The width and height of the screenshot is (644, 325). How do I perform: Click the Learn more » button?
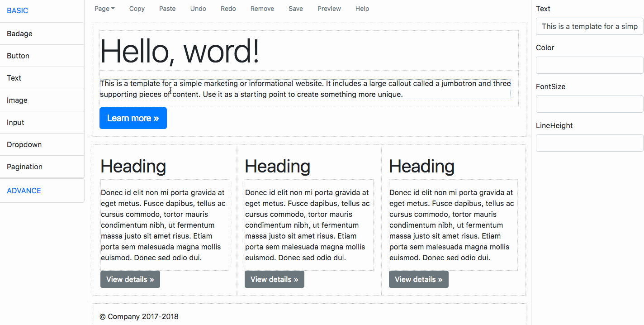click(x=133, y=118)
